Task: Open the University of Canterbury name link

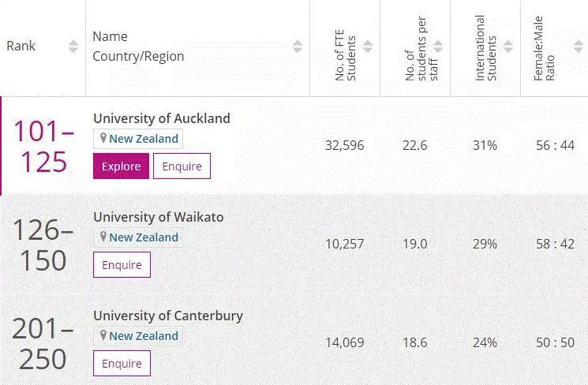Action: click(168, 316)
